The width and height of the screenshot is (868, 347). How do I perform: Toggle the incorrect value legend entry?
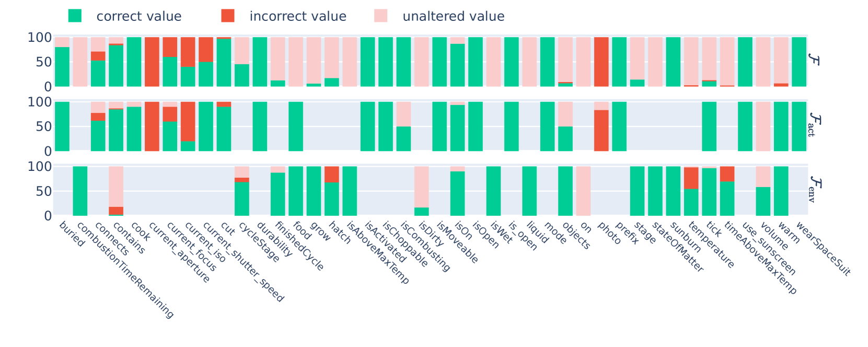point(297,16)
